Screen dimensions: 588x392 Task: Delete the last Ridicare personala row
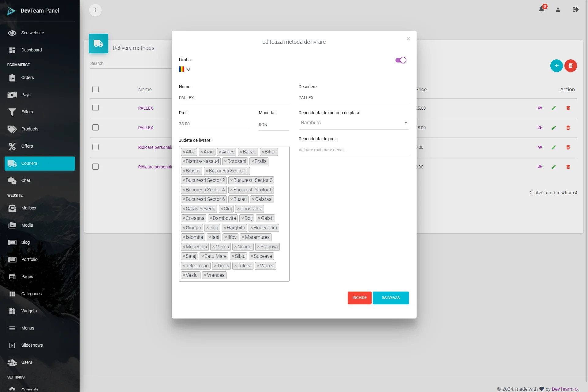coord(568,167)
